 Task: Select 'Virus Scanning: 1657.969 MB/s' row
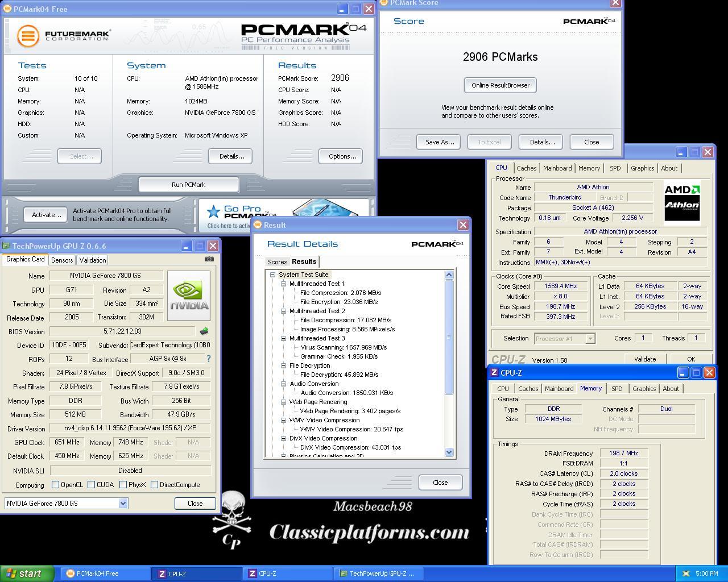point(344,347)
